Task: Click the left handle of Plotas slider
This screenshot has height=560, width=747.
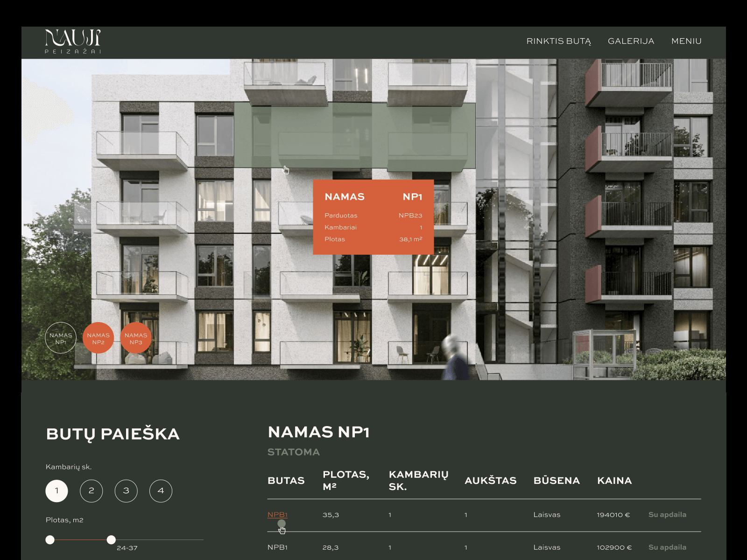Action: (50, 540)
